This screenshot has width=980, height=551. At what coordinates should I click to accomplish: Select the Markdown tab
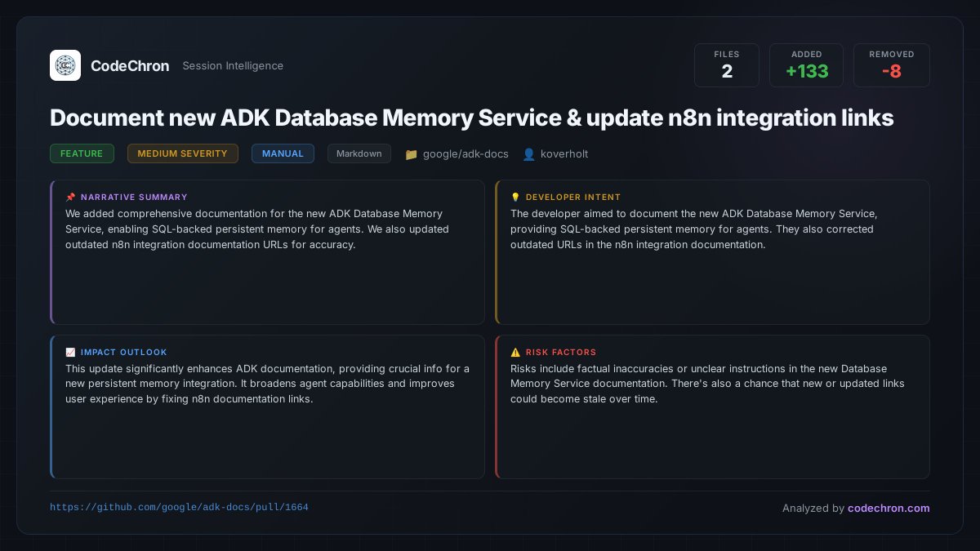(x=359, y=153)
